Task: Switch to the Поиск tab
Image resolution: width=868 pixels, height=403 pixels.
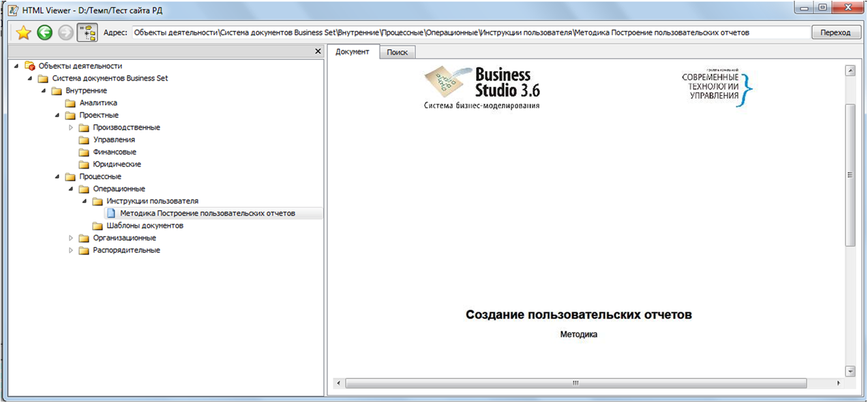Action: pyautogui.click(x=397, y=53)
